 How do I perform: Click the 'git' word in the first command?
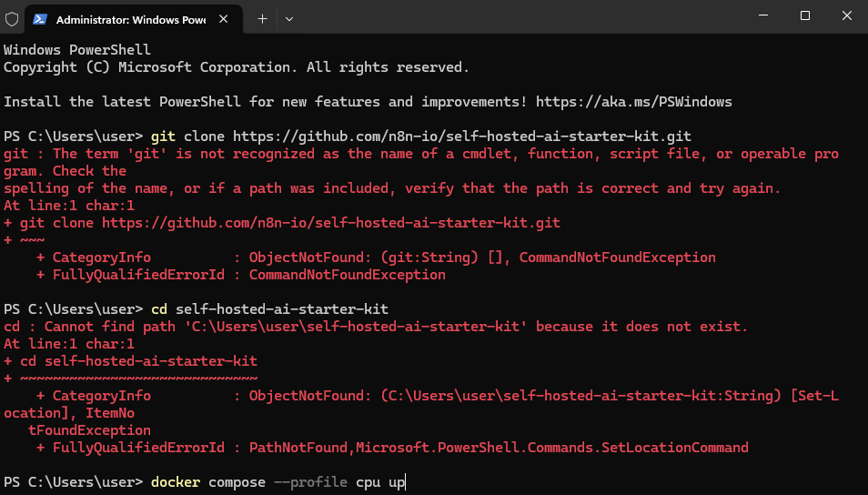pos(163,136)
